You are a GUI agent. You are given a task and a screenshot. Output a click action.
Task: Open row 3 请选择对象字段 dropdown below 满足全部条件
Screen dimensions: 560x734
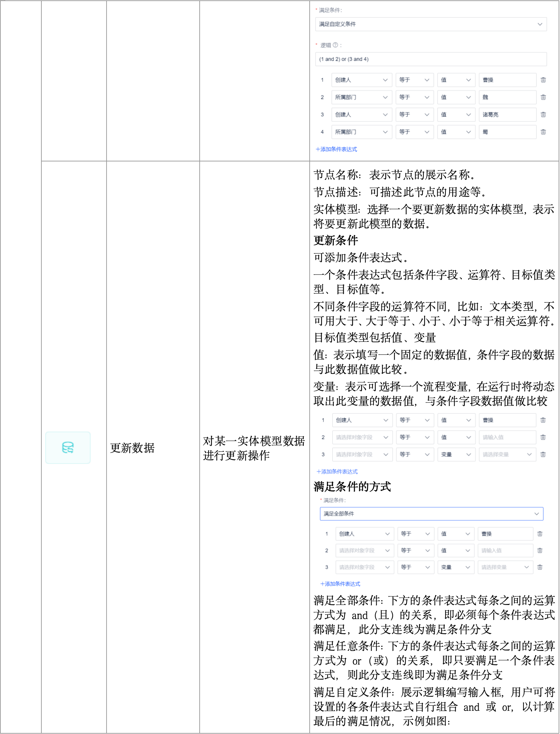[364, 567]
